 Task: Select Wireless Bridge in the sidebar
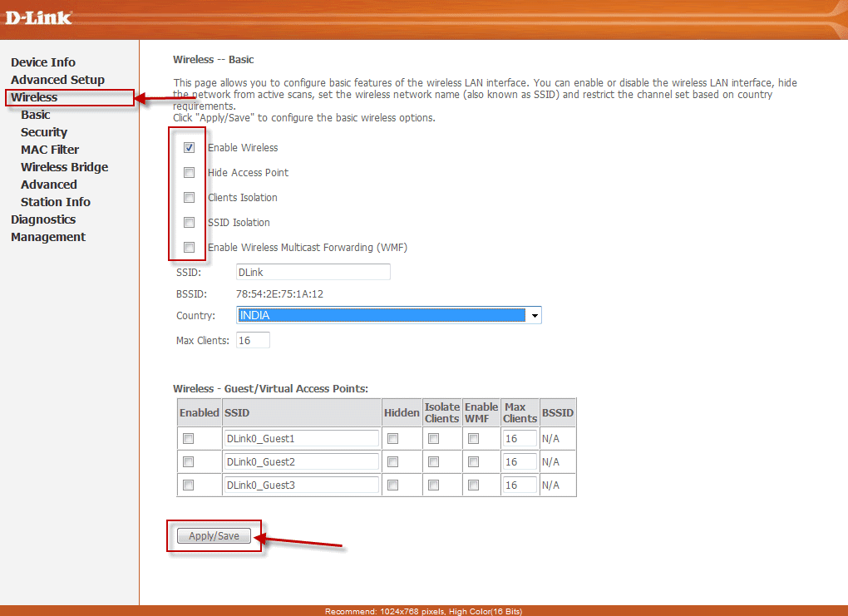click(64, 166)
